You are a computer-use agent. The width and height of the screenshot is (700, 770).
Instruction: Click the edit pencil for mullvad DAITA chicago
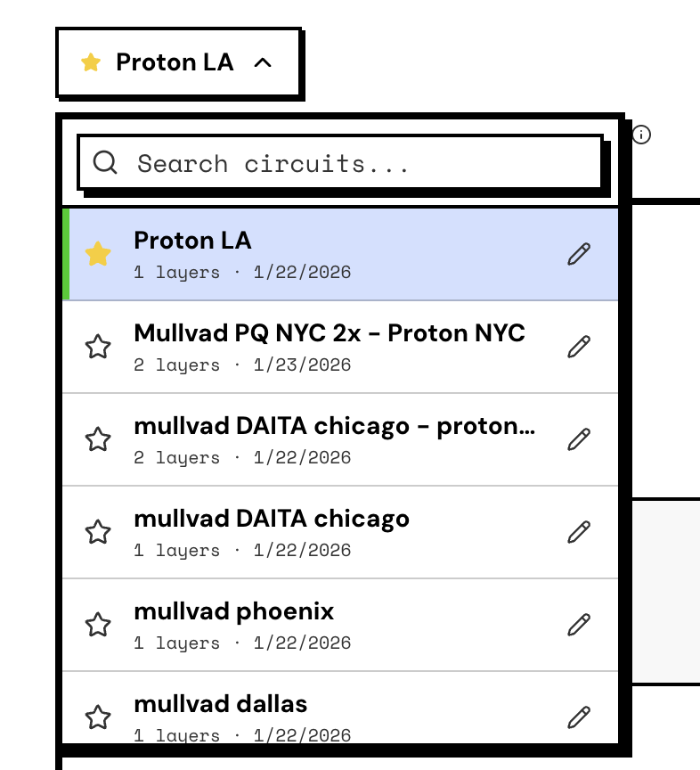coord(579,531)
